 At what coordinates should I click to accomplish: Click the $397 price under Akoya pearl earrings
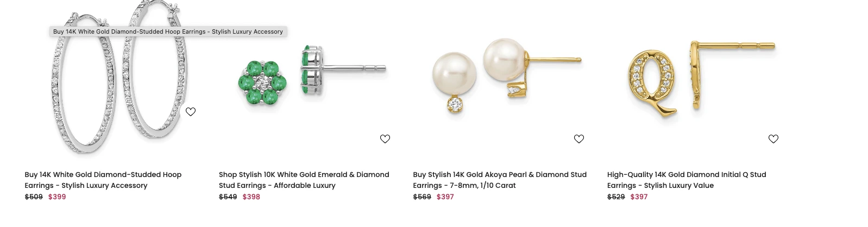coord(445,197)
